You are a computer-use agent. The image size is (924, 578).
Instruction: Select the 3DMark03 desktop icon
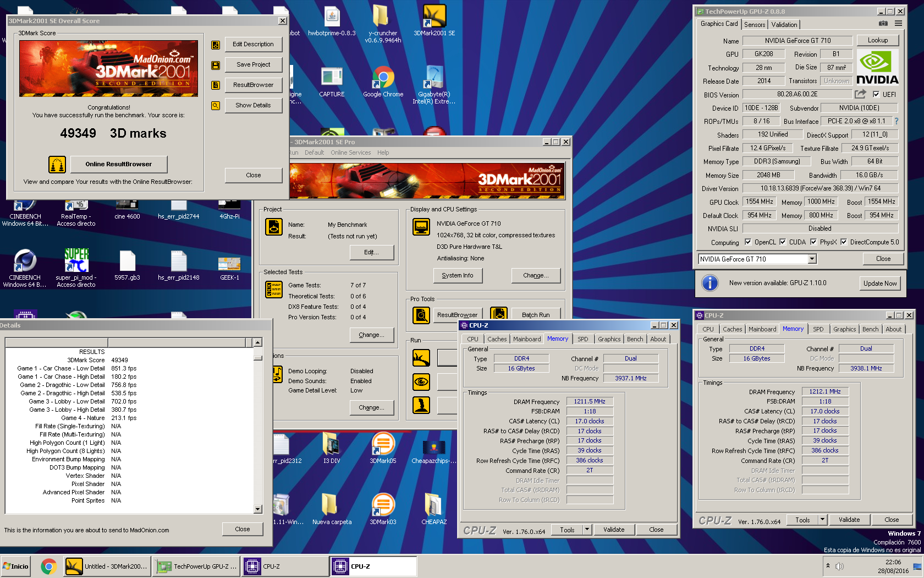[x=383, y=509]
